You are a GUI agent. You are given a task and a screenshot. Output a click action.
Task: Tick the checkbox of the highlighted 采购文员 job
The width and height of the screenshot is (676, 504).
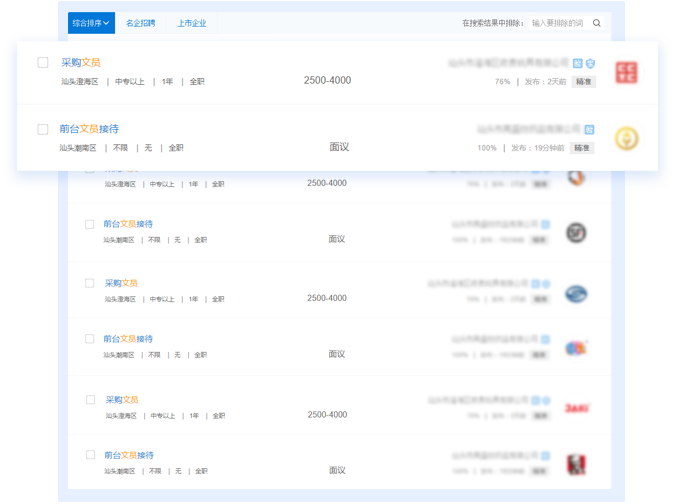(43, 62)
